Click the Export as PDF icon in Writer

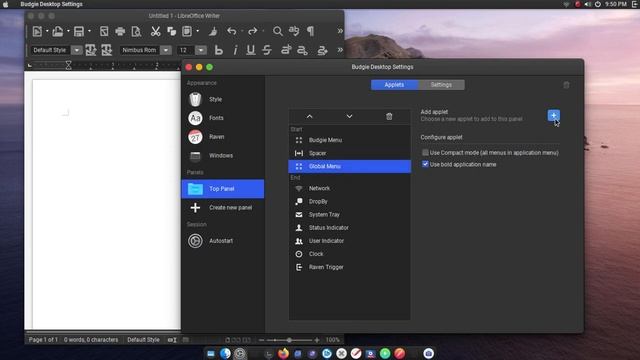pyautogui.click(x=104, y=31)
